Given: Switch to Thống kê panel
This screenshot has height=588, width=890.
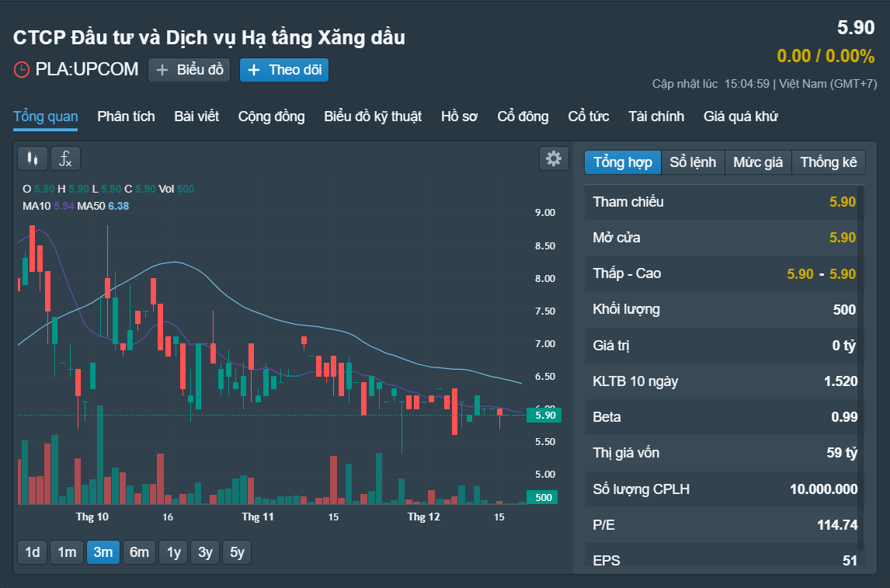Looking at the screenshot, I should point(828,162).
